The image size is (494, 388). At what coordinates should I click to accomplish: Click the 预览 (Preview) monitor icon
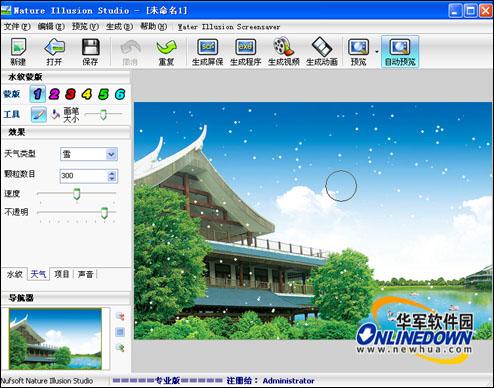click(x=358, y=52)
